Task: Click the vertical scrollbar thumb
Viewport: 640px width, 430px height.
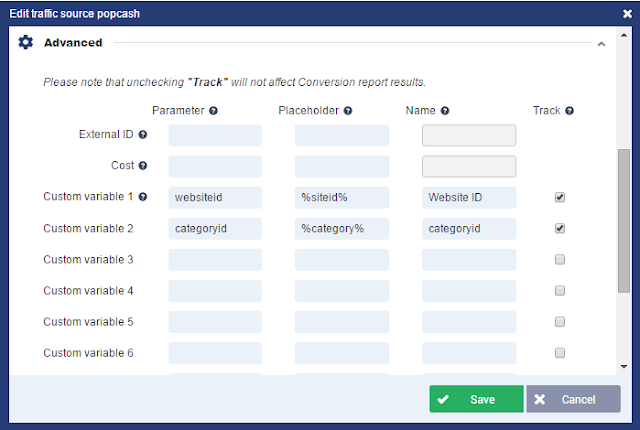Action: coord(624,221)
